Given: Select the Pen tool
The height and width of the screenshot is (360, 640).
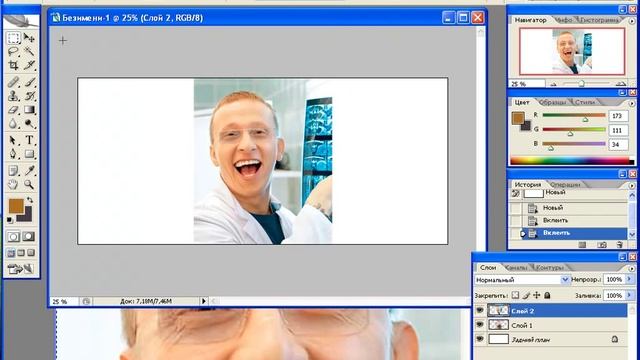Looking at the screenshot, I should pos(13,154).
